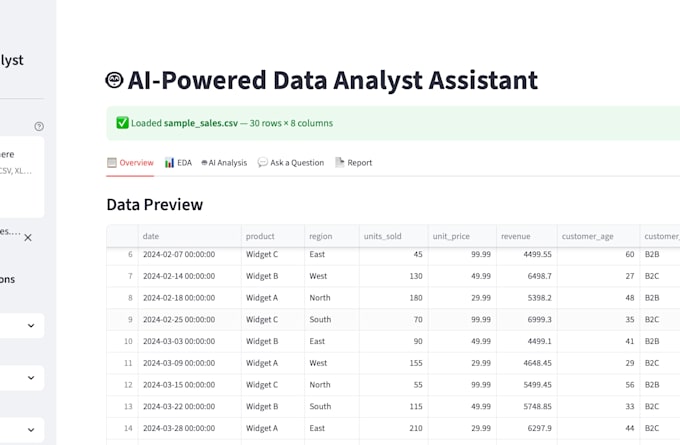680x445 pixels.
Task: Select the cell 2024-02-18 00:00:00
Action: pos(190,298)
